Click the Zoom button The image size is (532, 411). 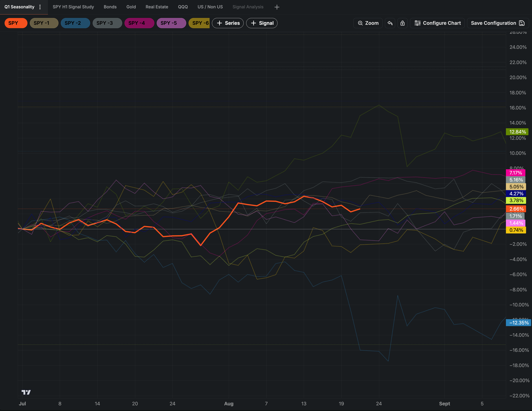point(368,23)
